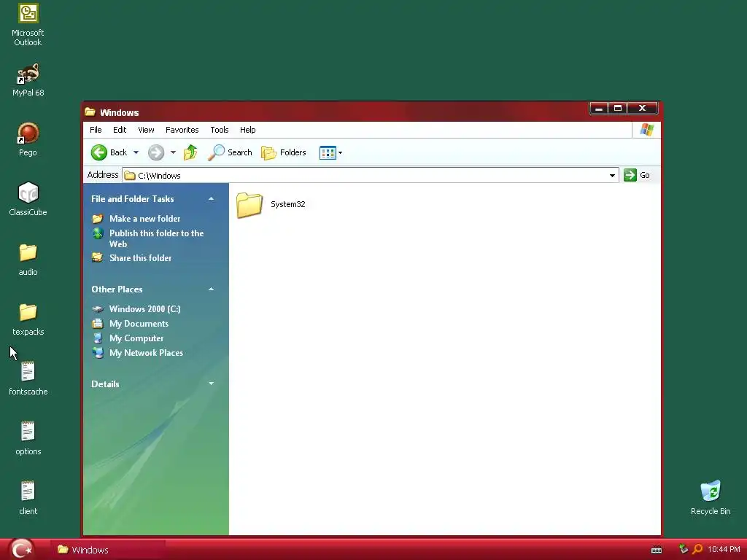Toggle the Folders pane button
Viewport: 747px width, 560px height.
coord(284,152)
